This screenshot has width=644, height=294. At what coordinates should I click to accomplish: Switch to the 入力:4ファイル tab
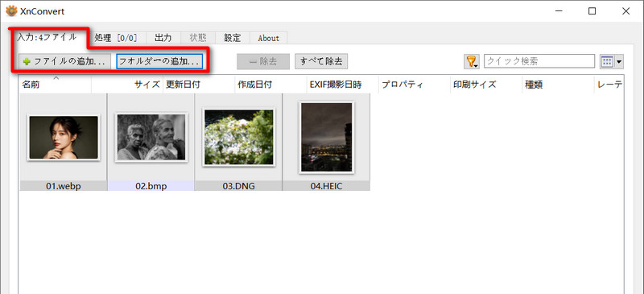click(47, 37)
